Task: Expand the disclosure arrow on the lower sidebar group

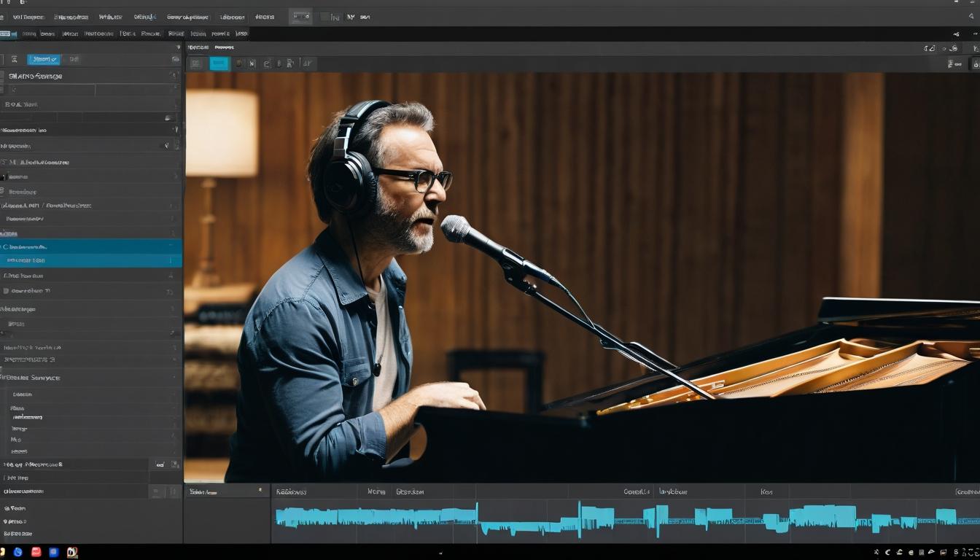Action: click(x=174, y=377)
